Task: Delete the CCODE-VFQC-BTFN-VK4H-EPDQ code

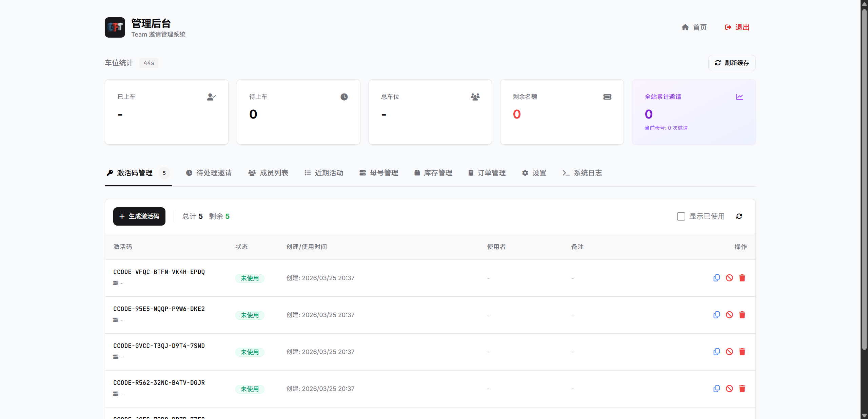Action: click(742, 278)
